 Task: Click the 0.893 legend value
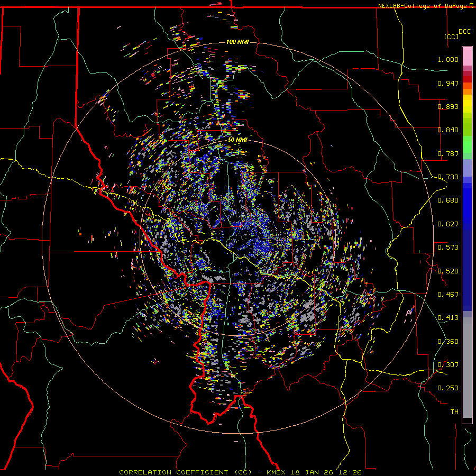tap(448, 106)
